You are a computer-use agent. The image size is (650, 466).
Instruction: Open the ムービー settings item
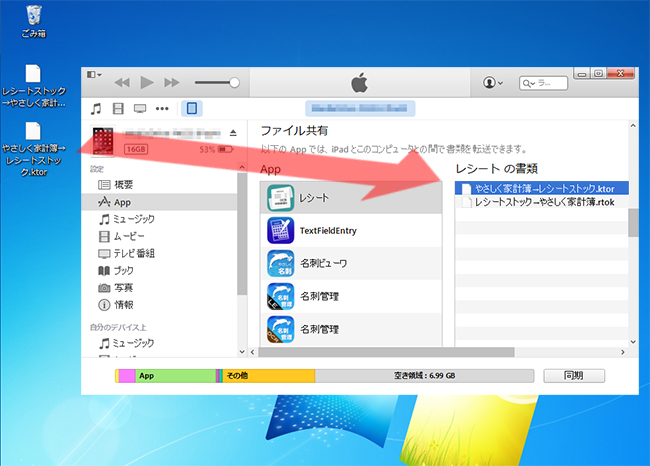coord(159,236)
